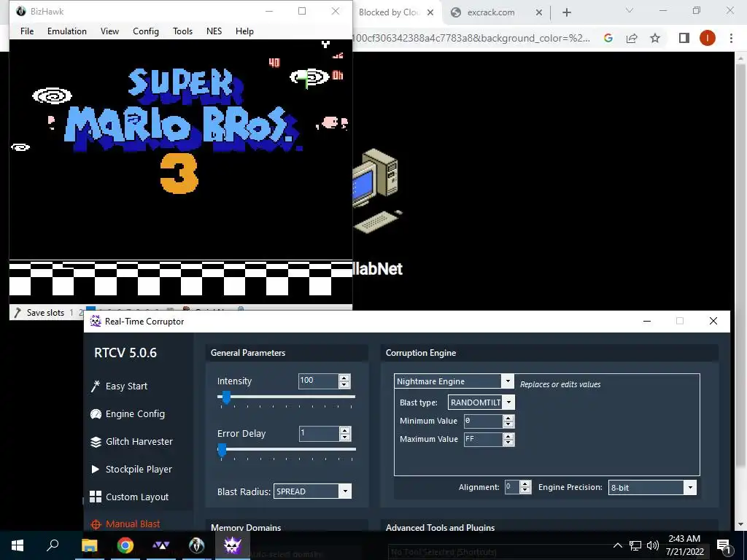This screenshot has height=560, width=747.
Task: Open the Custom Layout section
Action: point(137,497)
